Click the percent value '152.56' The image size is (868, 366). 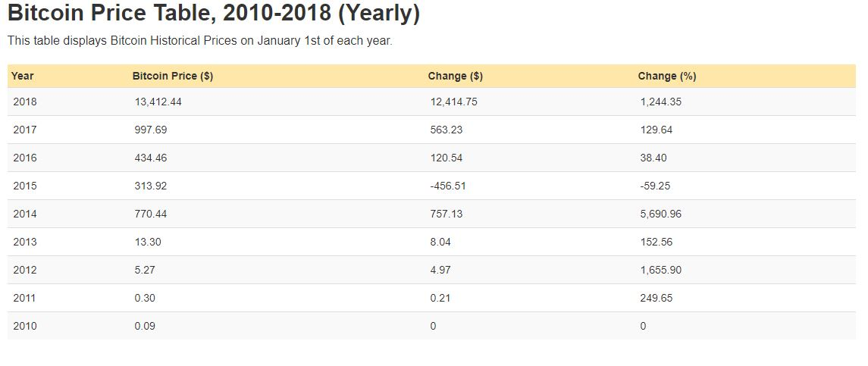pos(656,242)
